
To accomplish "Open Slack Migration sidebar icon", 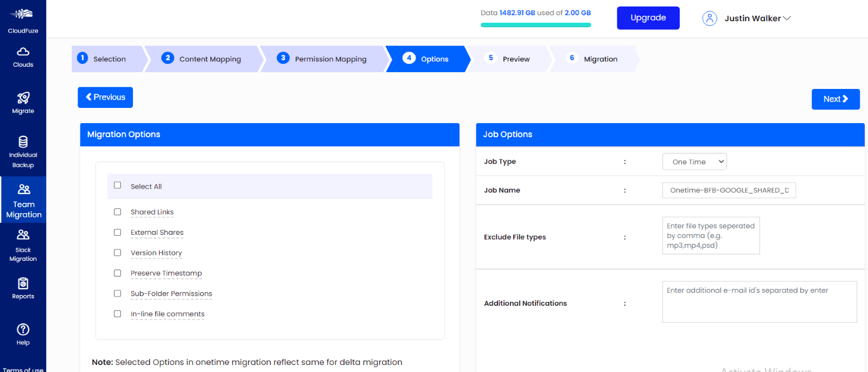I will [x=23, y=235].
